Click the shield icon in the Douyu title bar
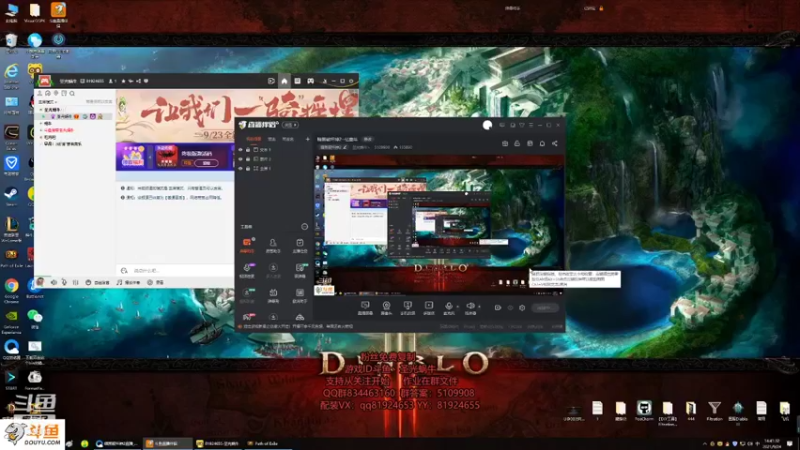This screenshot has width=800, height=450. click(x=521, y=125)
